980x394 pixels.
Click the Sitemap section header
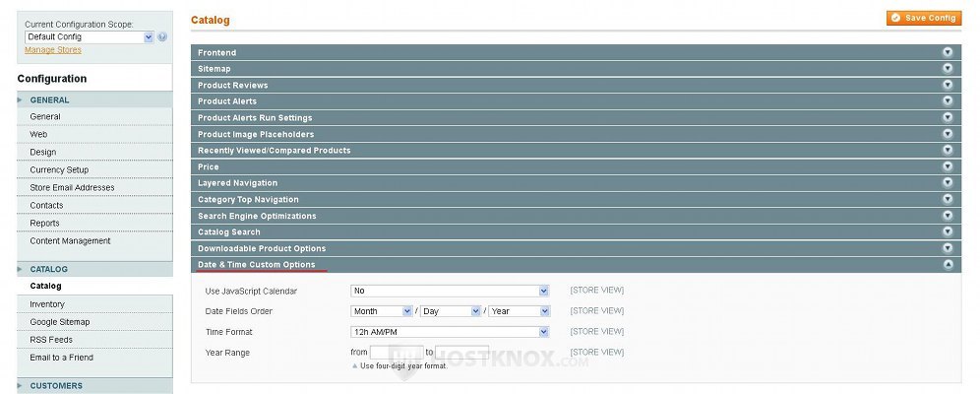[x=576, y=69]
